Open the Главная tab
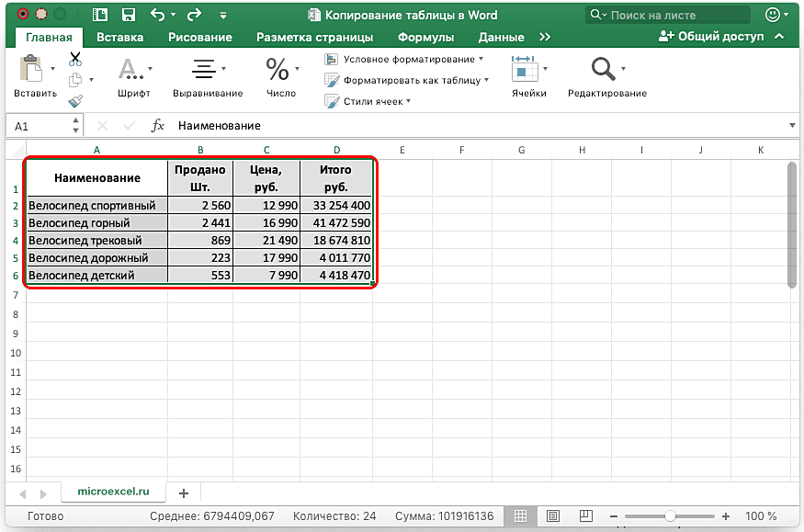This screenshot has width=804, height=532. [49, 38]
